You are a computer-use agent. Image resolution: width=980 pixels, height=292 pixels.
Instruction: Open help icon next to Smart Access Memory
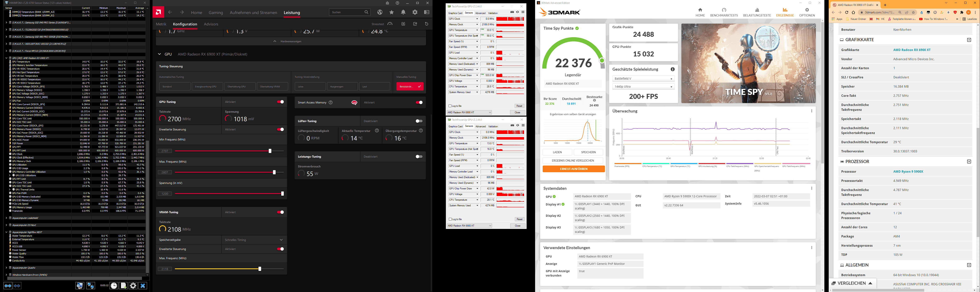pyautogui.click(x=330, y=102)
